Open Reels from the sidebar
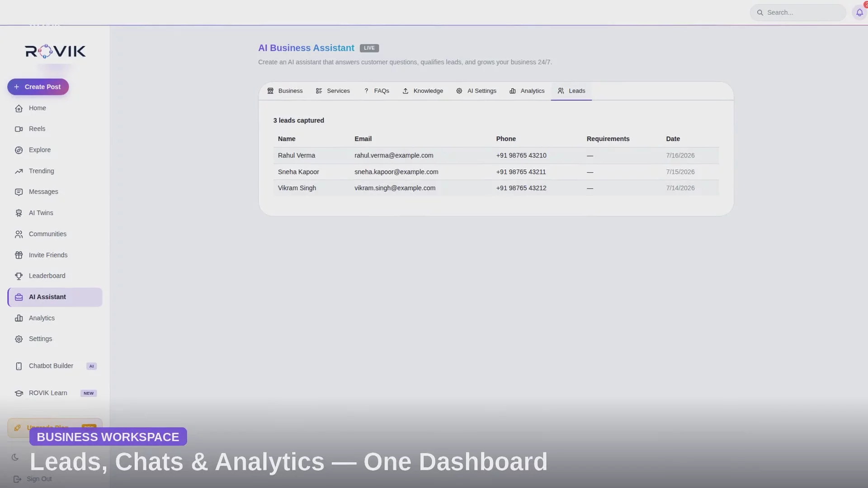The height and width of the screenshot is (488, 868). point(55,129)
